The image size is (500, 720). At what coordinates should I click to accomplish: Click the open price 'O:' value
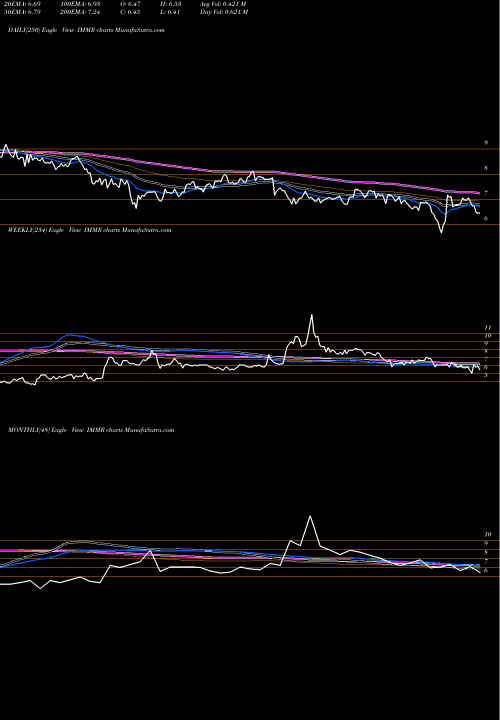pyautogui.click(x=131, y=4)
